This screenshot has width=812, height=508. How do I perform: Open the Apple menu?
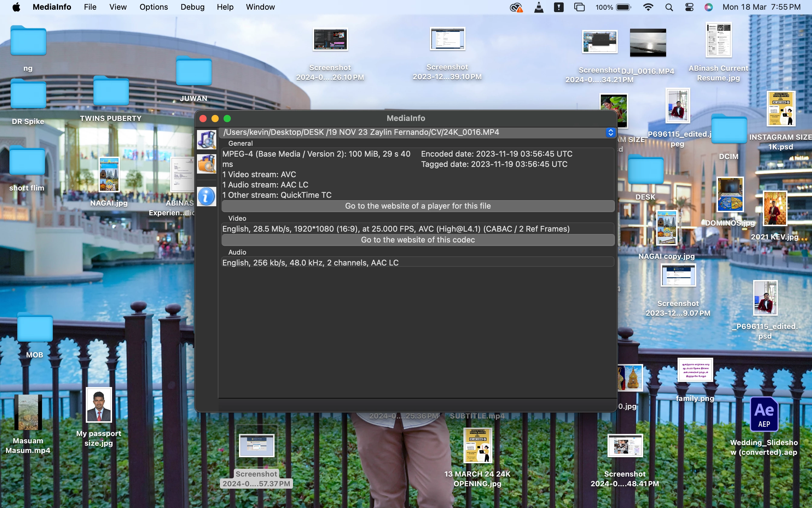pos(16,7)
